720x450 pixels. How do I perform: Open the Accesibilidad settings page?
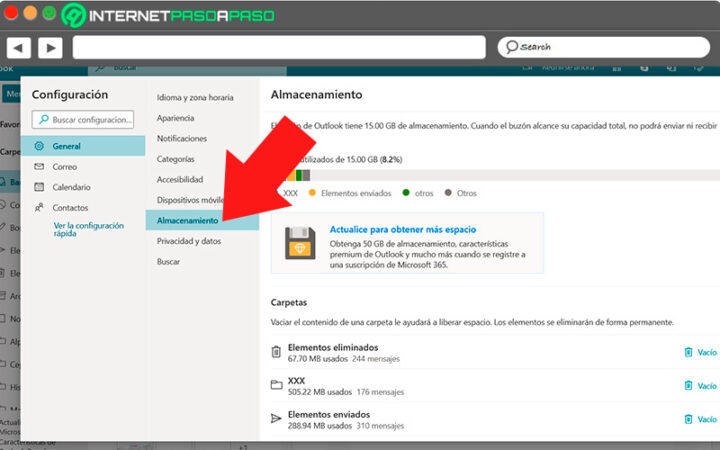click(x=180, y=180)
